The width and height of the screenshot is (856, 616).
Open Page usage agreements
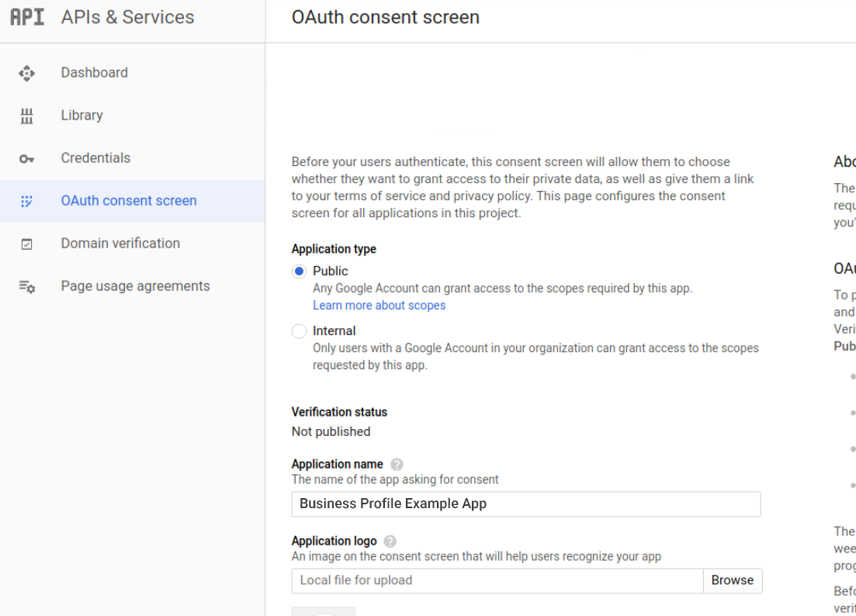click(135, 286)
